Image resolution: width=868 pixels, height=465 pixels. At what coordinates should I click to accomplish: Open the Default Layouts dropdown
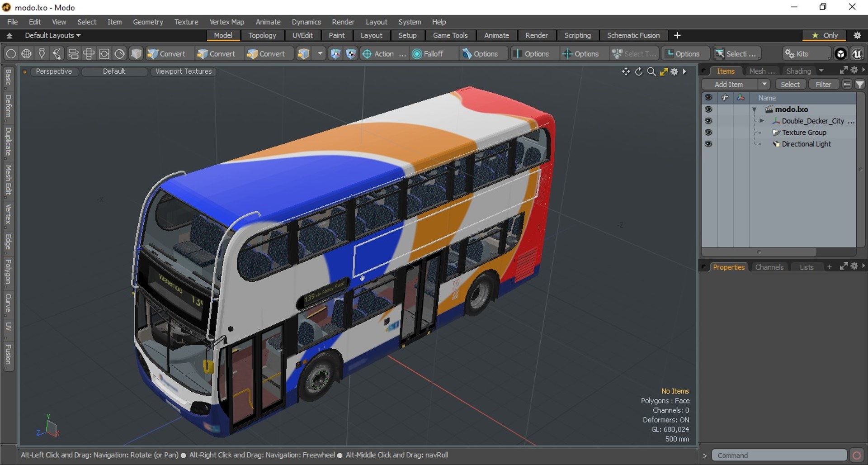53,35
